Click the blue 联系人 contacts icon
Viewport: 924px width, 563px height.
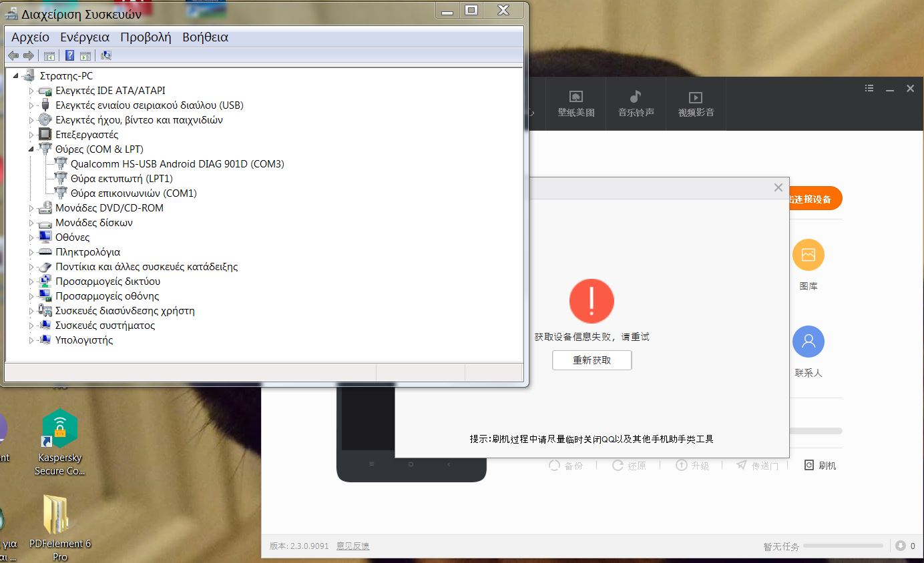coord(808,342)
